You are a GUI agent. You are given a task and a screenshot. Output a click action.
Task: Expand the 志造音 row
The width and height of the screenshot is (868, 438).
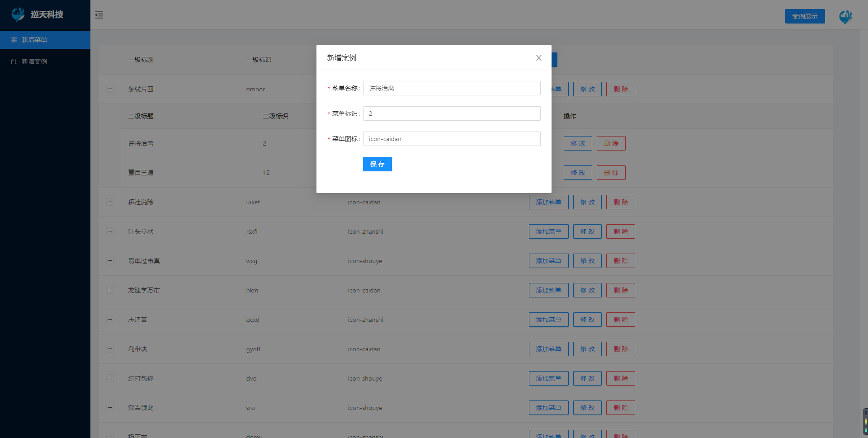110,320
